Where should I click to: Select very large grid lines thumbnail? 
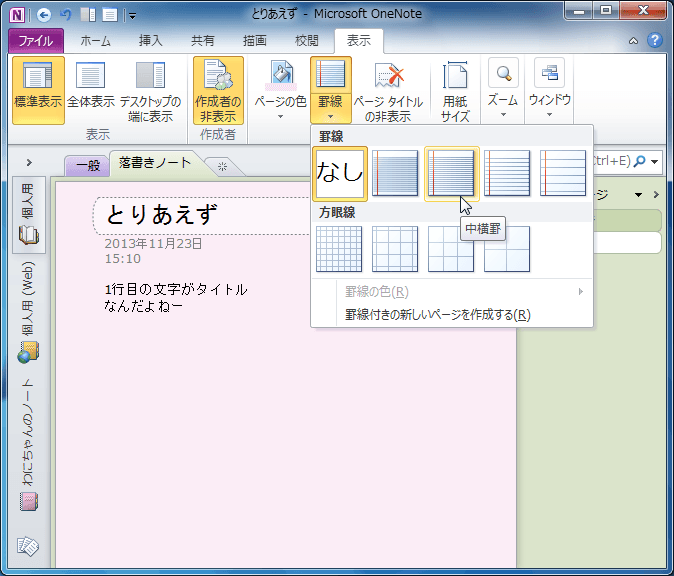[507, 249]
